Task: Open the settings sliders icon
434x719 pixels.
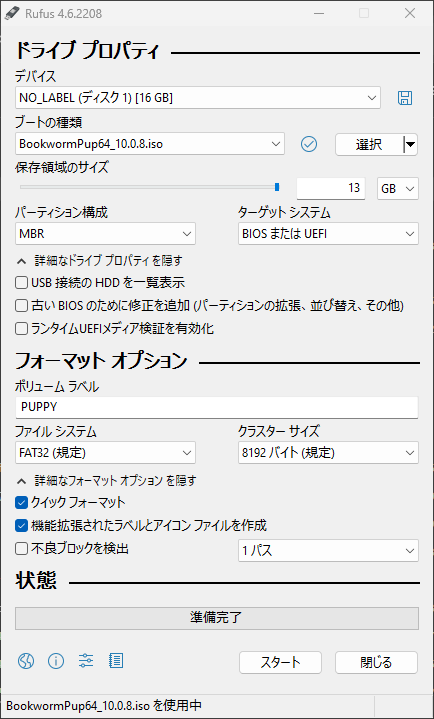Action: tap(86, 661)
